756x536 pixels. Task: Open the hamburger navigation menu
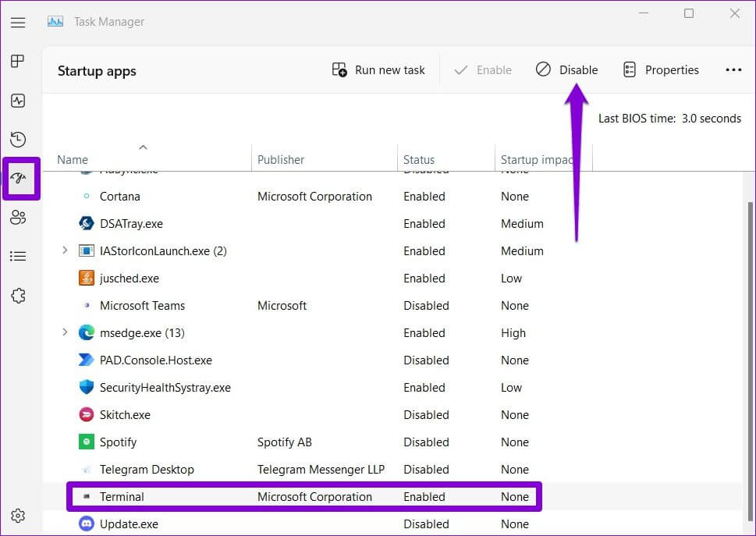tap(18, 22)
